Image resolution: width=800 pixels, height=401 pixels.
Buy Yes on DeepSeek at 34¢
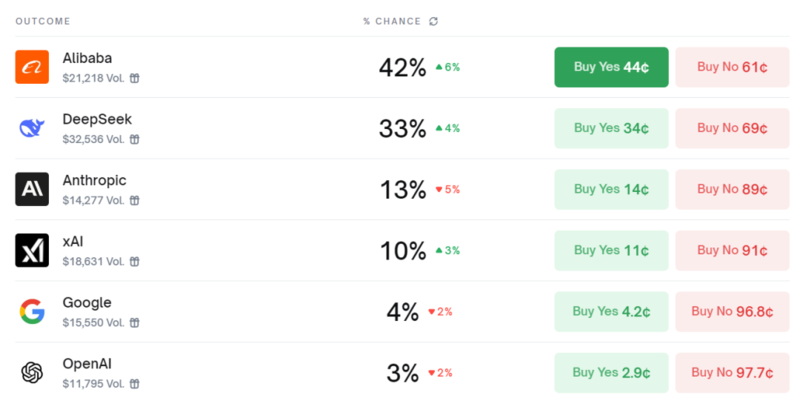point(611,128)
